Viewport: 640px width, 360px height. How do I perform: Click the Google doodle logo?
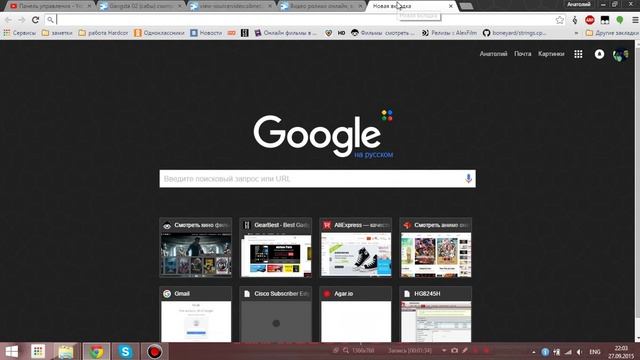tap(322, 134)
